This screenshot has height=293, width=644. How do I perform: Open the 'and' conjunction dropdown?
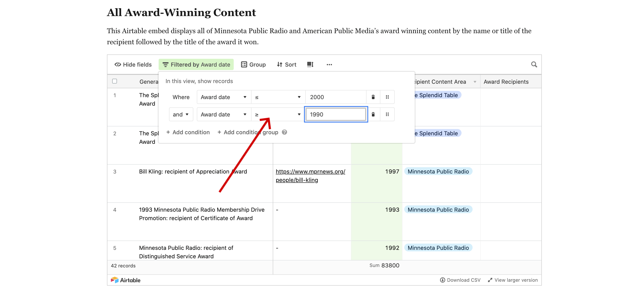(x=181, y=115)
